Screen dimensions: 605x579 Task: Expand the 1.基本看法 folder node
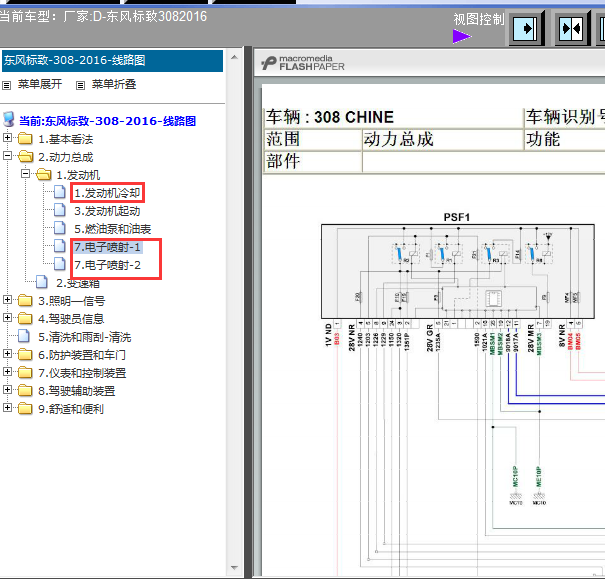(7, 137)
